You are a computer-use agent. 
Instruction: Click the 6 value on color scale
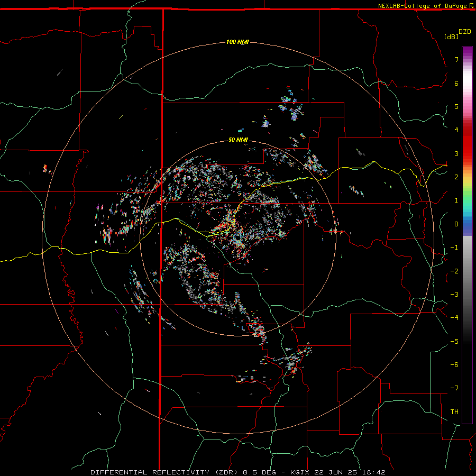pyautogui.click(x=456, y=83)
